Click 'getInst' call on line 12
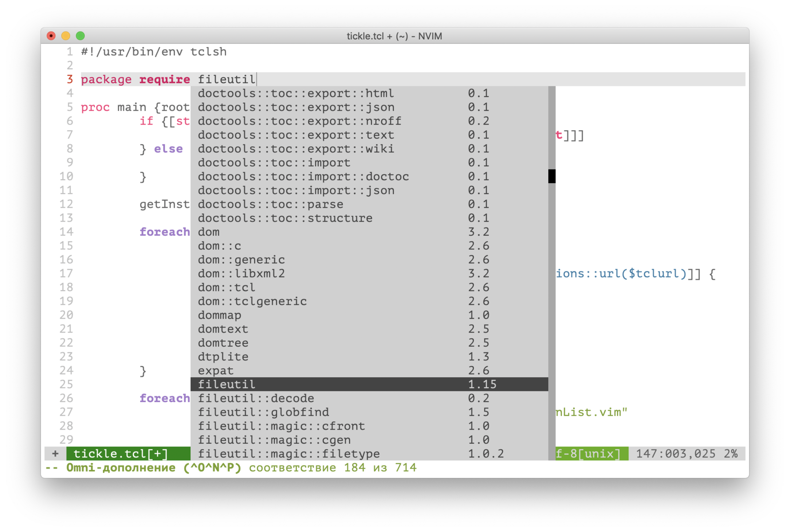The width and height of the screenshot is (790, 532). (x=165, y=204)
